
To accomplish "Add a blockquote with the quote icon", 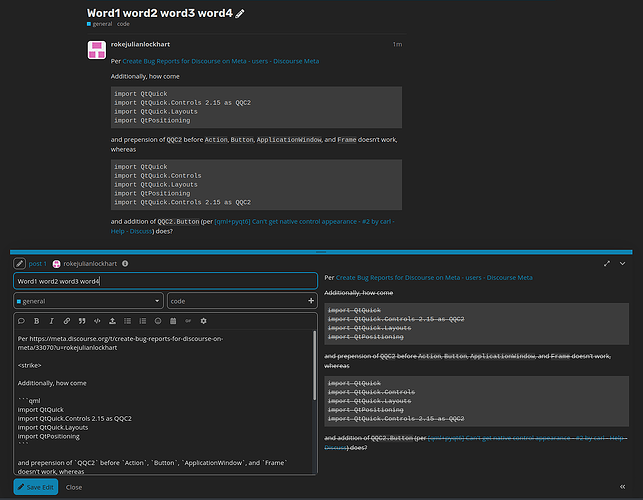I will click(x=82, y=321).
